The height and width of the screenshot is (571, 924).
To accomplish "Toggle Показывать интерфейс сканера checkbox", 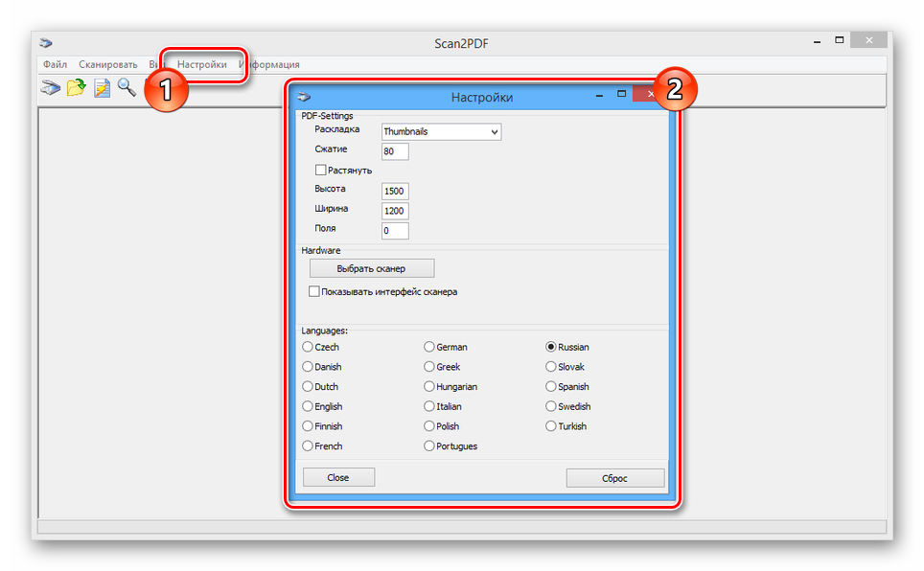I will (x=313, y=291).
